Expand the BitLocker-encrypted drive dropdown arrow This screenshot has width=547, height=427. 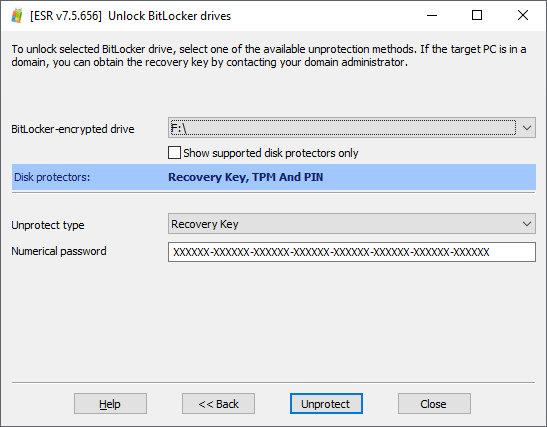[527, 128]
